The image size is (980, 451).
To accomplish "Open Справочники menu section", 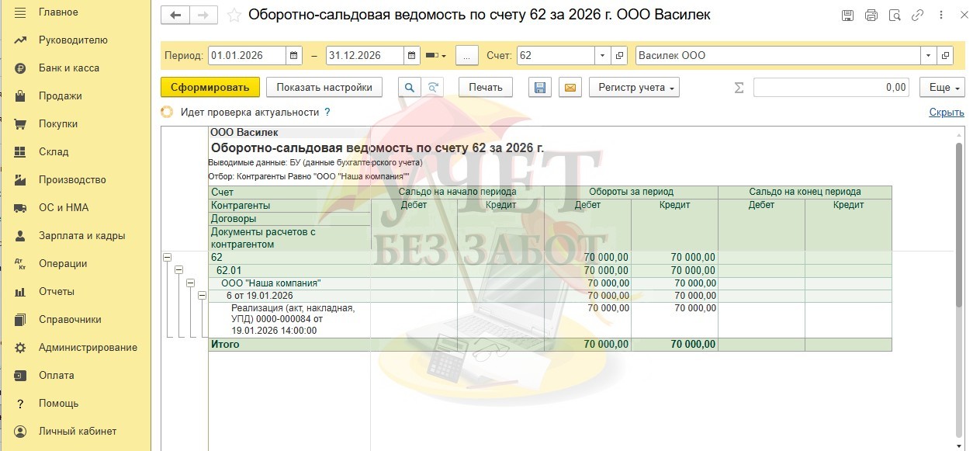I will click(x=71, y=320).
